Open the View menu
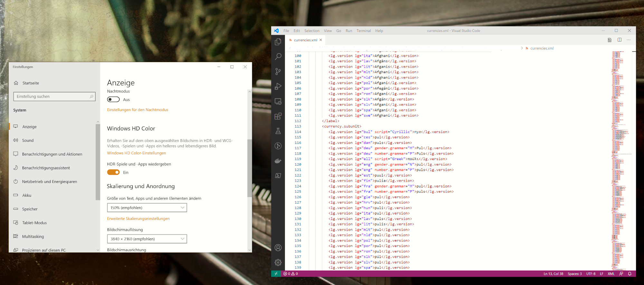This screenshot has height=285, width=644. (328, 31)
